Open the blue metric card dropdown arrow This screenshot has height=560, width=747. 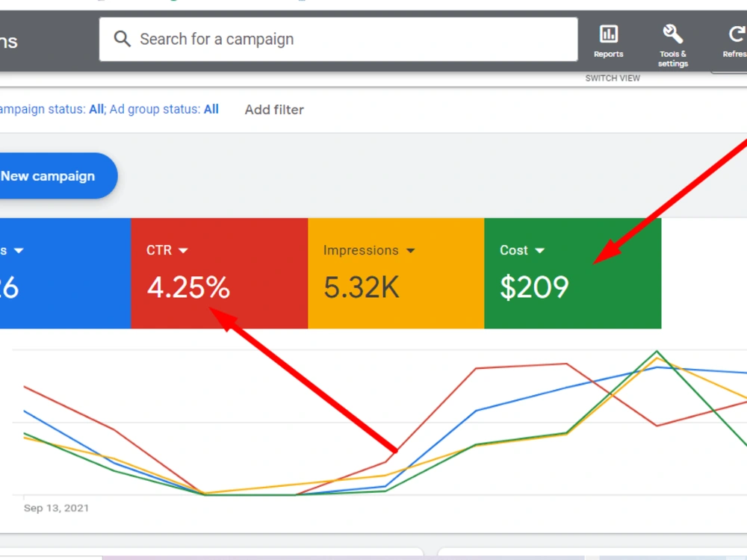(19, 250)
